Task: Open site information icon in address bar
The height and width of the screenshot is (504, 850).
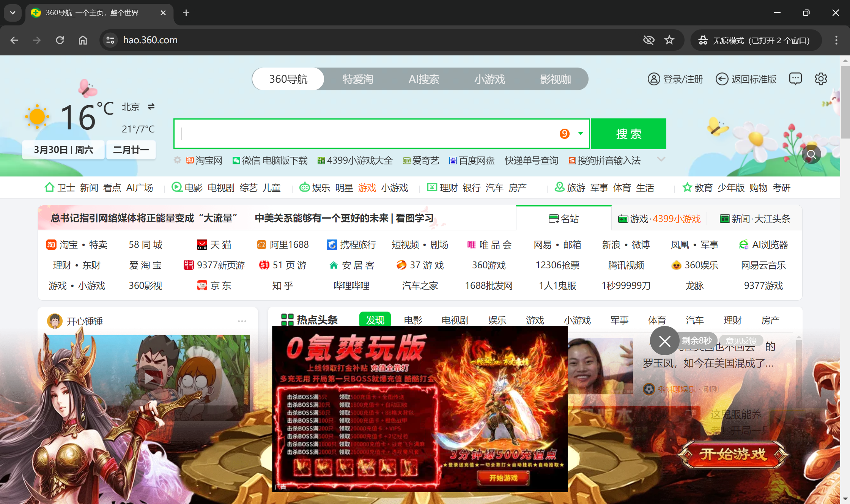Action: (110, 40)
